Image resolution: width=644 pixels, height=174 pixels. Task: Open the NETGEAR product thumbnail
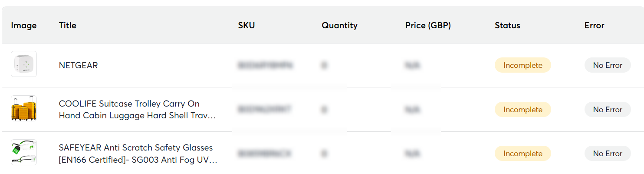point(24,64)
